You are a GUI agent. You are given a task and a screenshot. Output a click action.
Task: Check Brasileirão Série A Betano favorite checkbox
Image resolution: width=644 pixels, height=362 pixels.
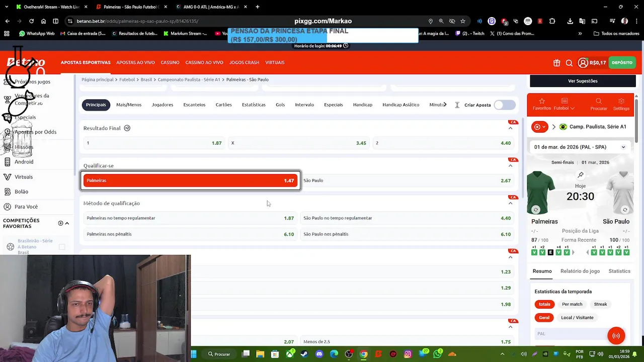tap(62, 247)
